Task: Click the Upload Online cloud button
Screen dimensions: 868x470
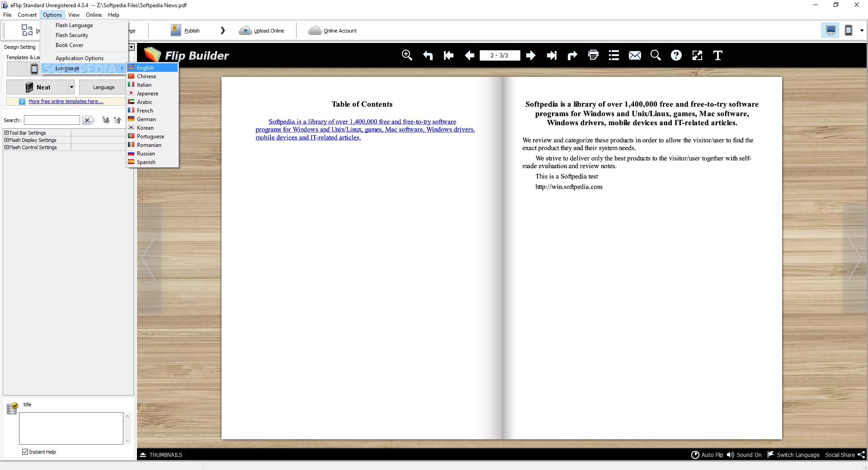Action: tap(262, 31)
